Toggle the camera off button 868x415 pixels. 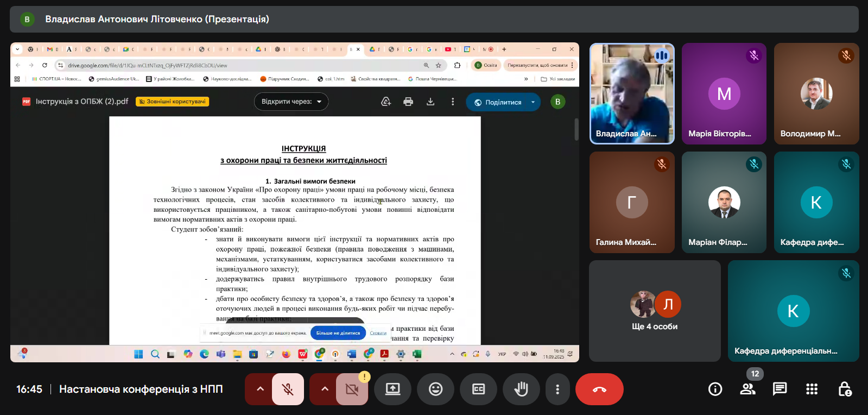tap(352, 389)
